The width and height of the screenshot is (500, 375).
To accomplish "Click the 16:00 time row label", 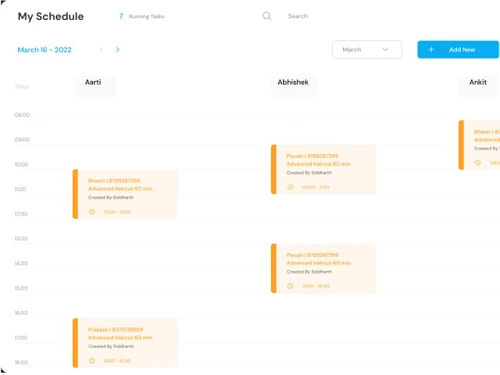I will 21,313.
